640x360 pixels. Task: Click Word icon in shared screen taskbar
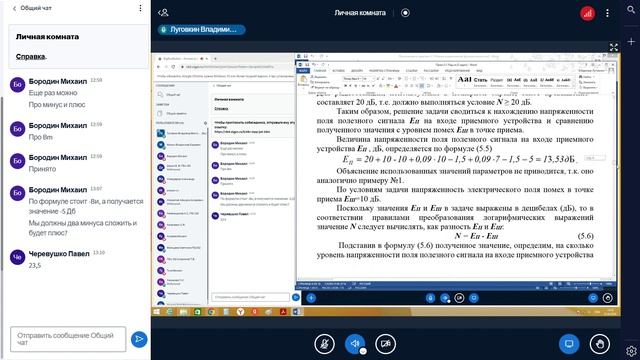297,312
